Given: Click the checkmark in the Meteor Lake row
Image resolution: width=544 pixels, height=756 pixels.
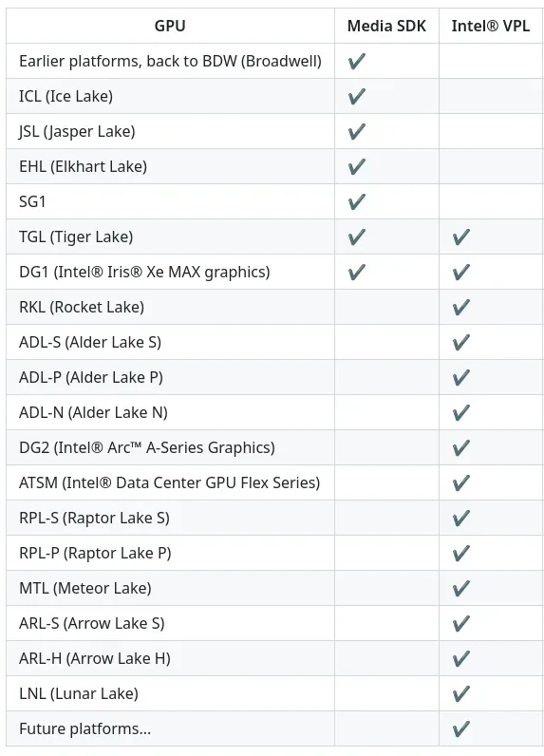Looking at the screenshot, I should tap(461, 588).
